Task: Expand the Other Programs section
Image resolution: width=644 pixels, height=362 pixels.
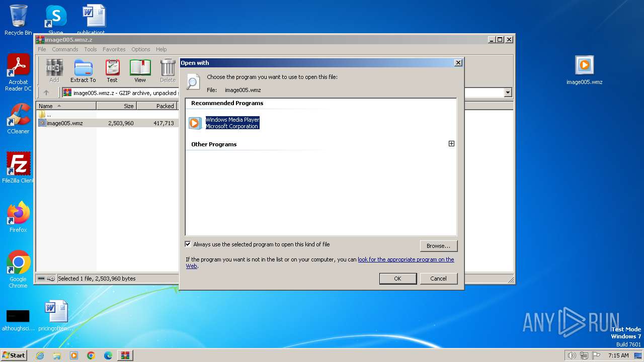Action: (x=451, y=144)
